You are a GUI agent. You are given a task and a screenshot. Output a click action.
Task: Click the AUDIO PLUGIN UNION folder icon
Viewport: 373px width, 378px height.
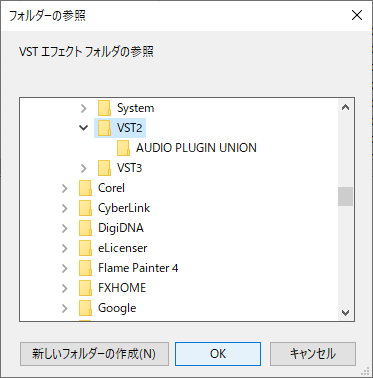point(123,148)
